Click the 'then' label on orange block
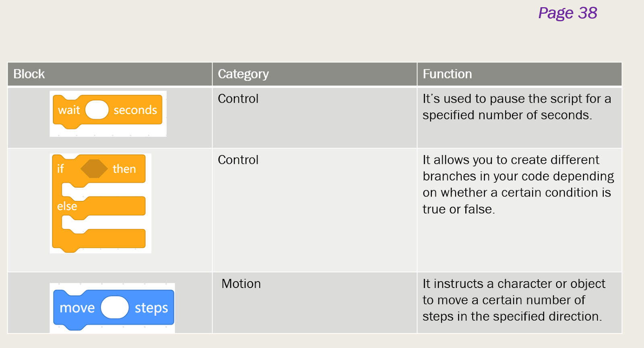Screen dimensions: 644x348 124,169
